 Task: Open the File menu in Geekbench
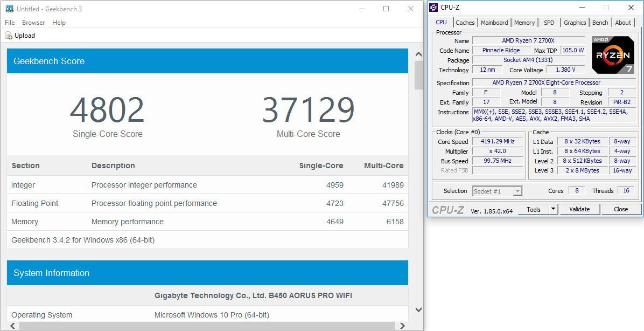pos(10,23)
